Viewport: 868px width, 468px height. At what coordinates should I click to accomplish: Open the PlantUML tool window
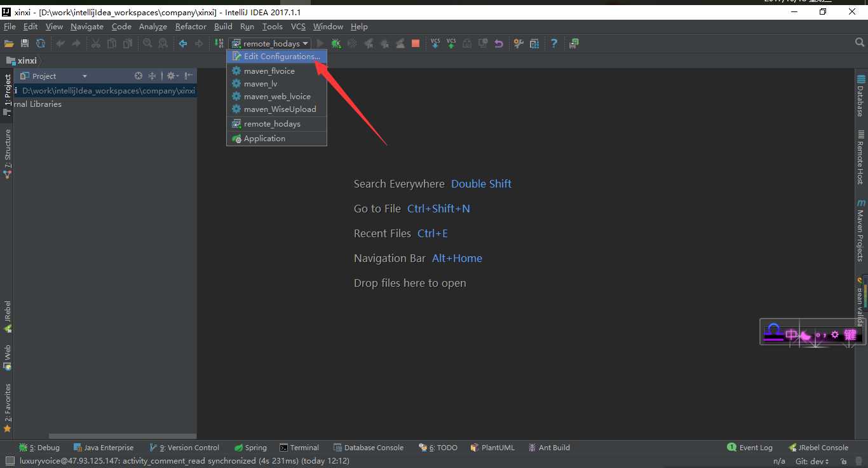pyautogui.click(x=492, y=448)
